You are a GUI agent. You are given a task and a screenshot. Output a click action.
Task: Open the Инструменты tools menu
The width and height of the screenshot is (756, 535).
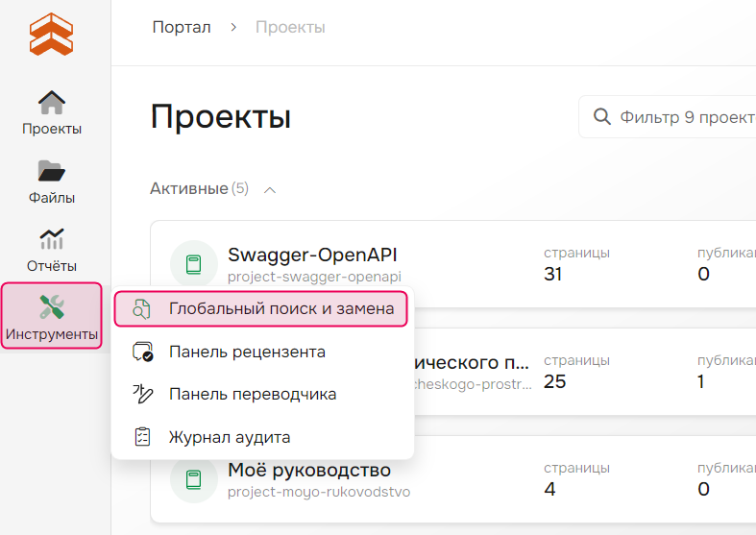click(52, 316)
